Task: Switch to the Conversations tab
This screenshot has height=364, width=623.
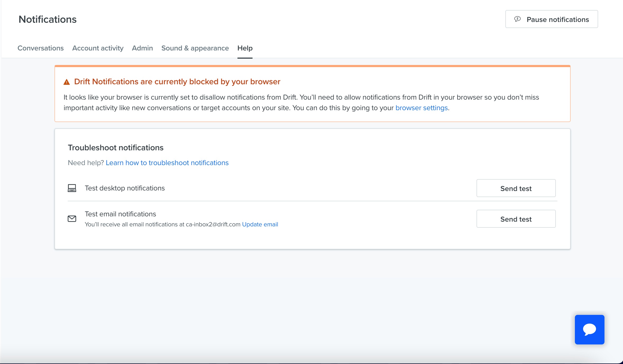Action: (x=41, y=48)
